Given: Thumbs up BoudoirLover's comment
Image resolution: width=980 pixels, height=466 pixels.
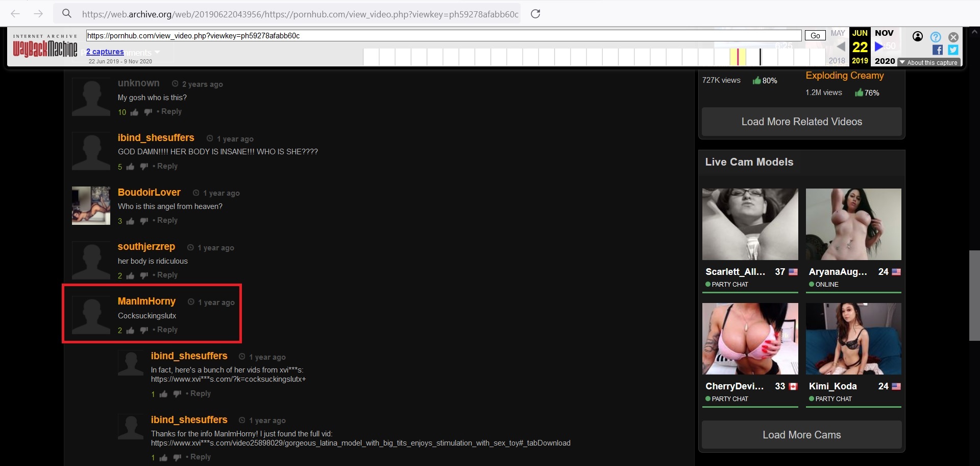Looking at the screenshot, I should pos(130,221).
